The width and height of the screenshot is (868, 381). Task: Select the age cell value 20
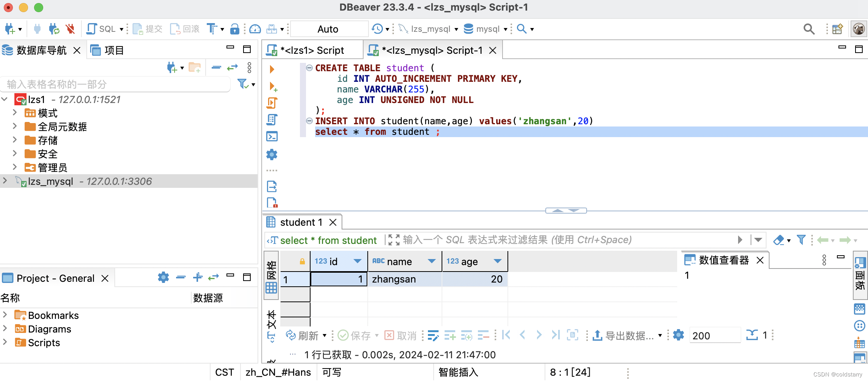pos(475,279)
